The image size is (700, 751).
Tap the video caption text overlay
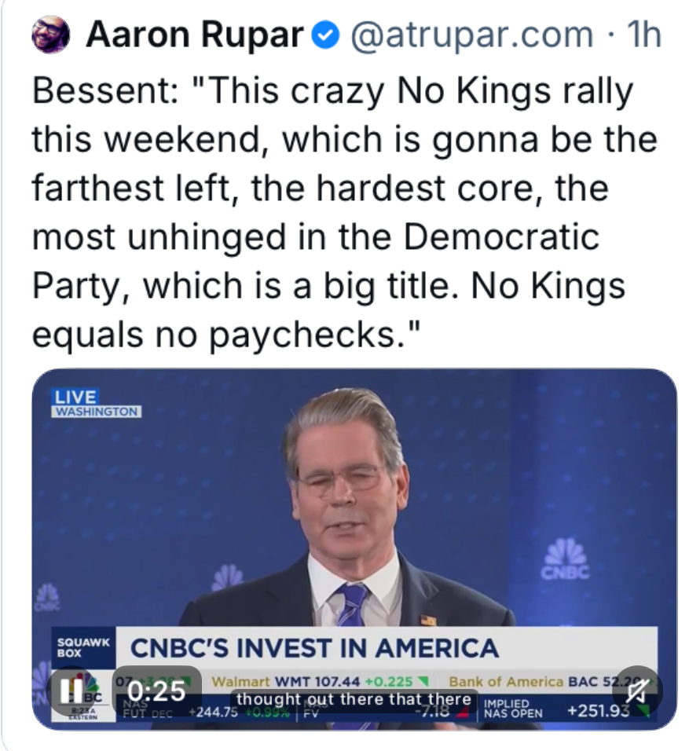click(354, 698)
